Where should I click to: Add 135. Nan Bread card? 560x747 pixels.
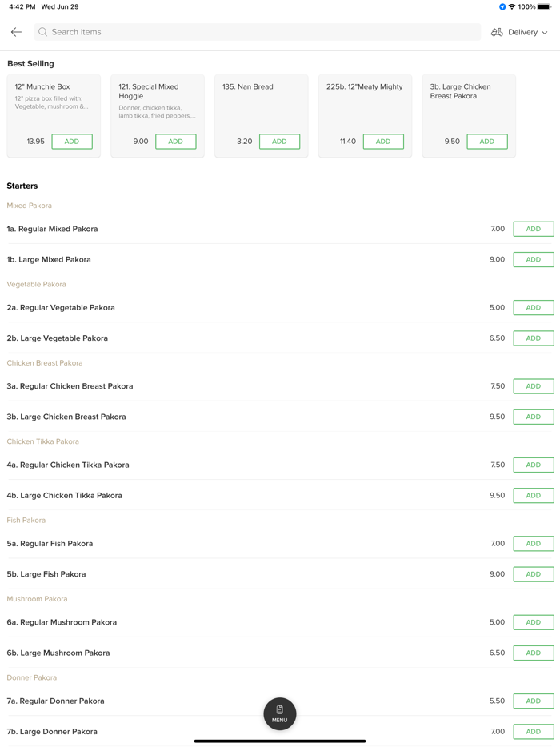[x=280, y=142]
